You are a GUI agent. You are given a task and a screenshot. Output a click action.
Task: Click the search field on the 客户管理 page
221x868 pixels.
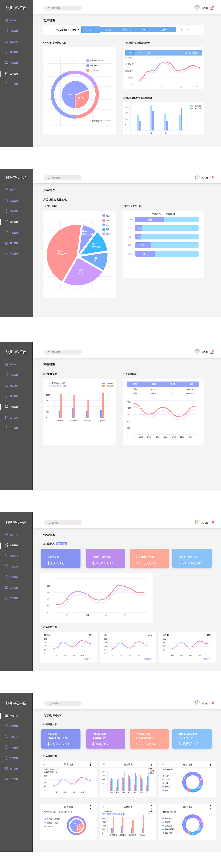point(63,8)
